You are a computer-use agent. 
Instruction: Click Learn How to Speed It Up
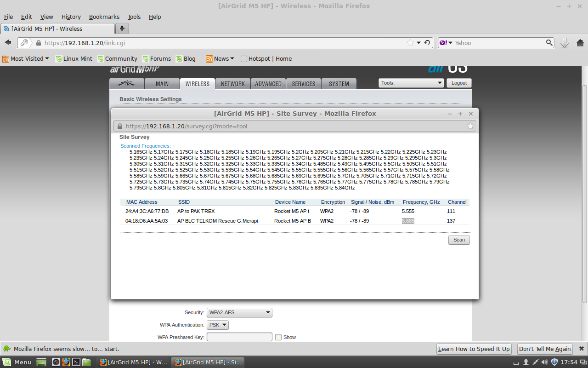pos(474,349)
